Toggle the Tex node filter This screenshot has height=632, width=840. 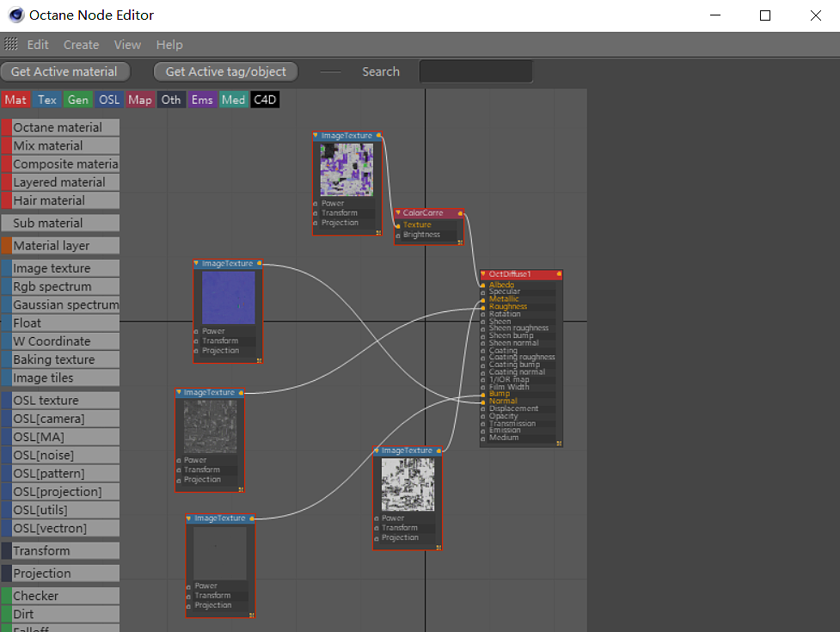coord(46,100)
